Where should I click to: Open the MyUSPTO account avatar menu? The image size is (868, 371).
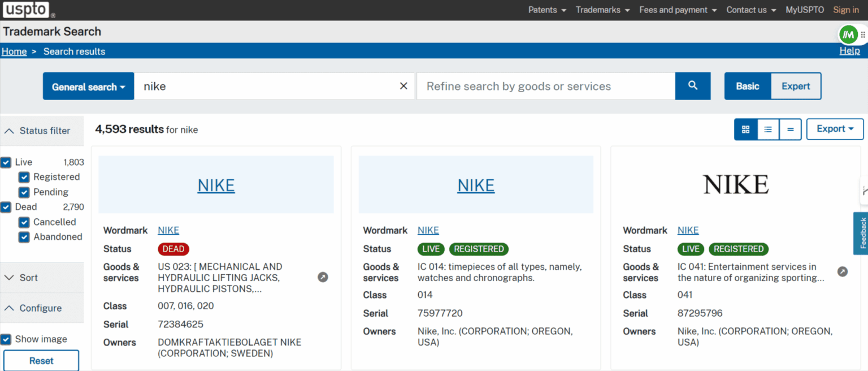[x=848, y=34]
